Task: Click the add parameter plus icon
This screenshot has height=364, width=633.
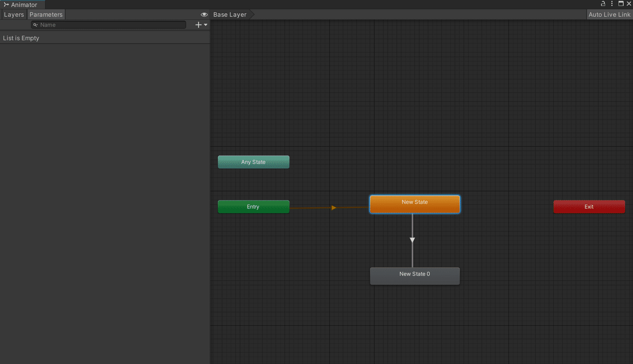Action: pos(197,24)
